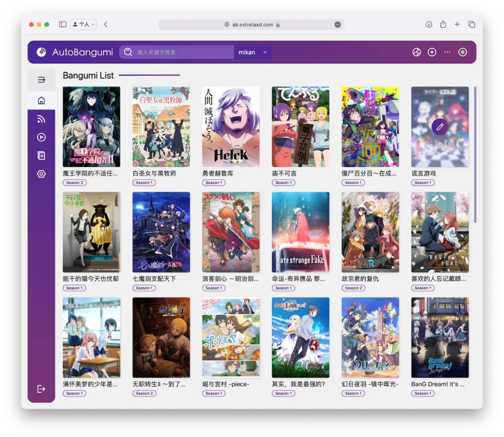
Task: Open 庙不可言 poster
Action: 301,127
